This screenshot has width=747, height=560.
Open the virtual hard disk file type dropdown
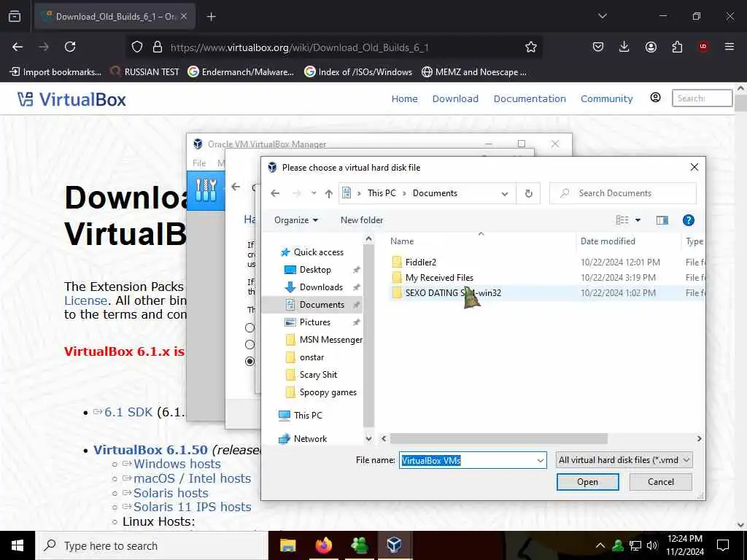tap(624, 460)
